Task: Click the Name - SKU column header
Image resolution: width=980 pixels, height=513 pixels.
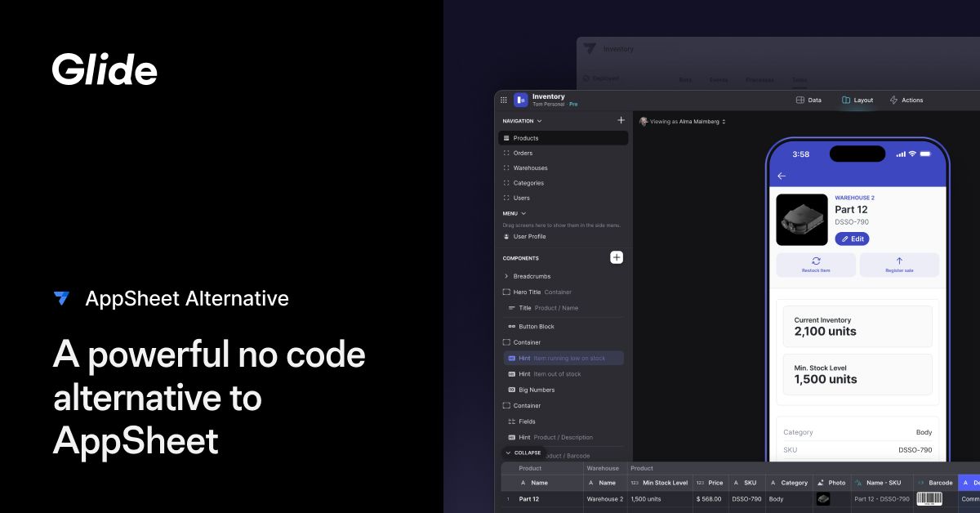Action: click(x=882, y=483)
